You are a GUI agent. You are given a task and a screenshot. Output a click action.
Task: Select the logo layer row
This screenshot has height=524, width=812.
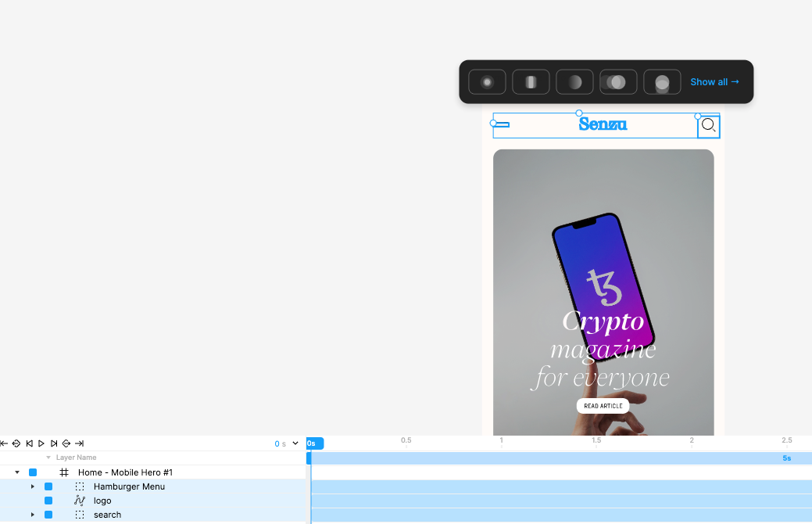pyautogui.click(x=152, y=501)
